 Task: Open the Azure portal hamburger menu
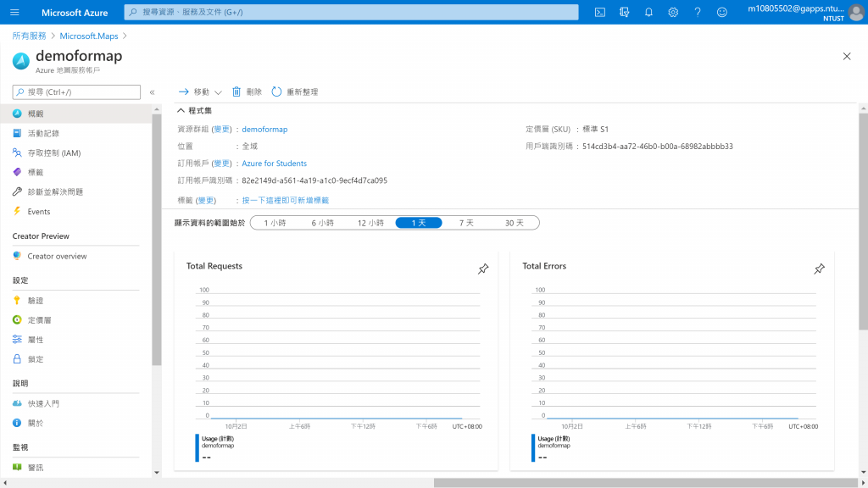[14, 12]
